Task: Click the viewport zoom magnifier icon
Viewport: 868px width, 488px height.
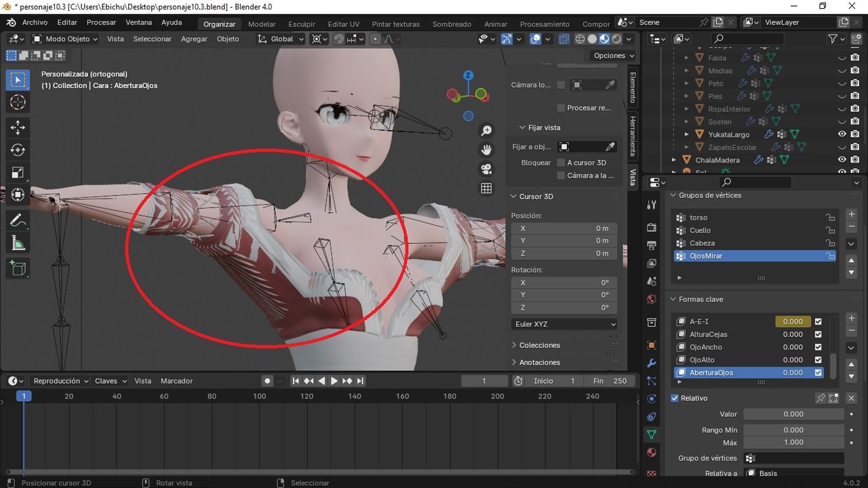Action: coord(486,129)
